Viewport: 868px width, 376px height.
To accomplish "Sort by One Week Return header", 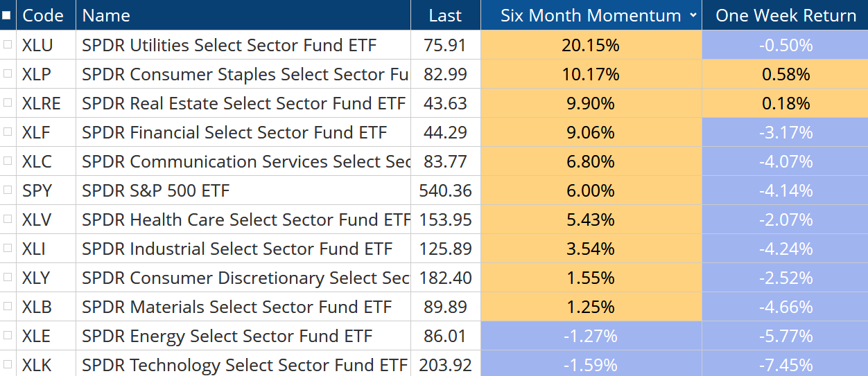I will (x=785, y=16).
